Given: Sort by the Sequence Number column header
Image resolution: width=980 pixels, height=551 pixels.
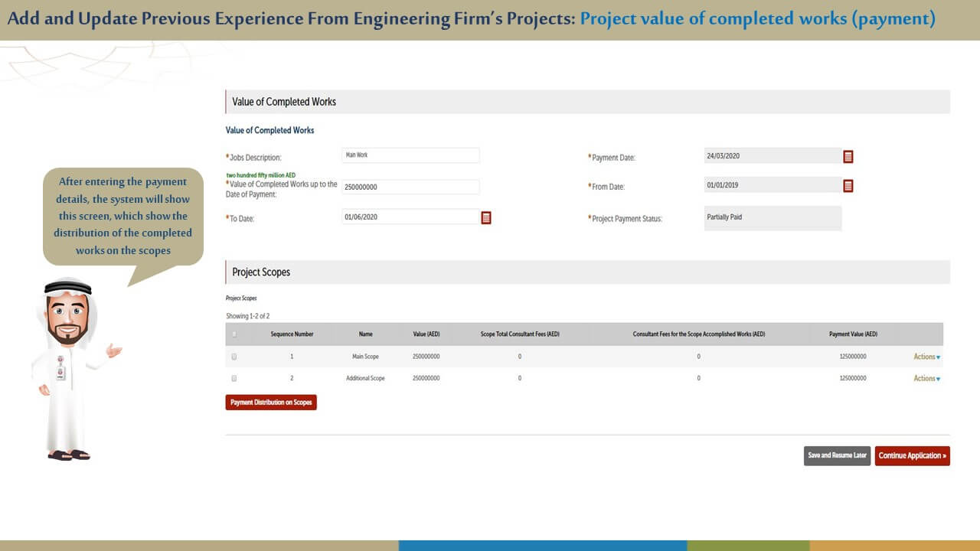Looking at the screenshot, I should (292, 334).
